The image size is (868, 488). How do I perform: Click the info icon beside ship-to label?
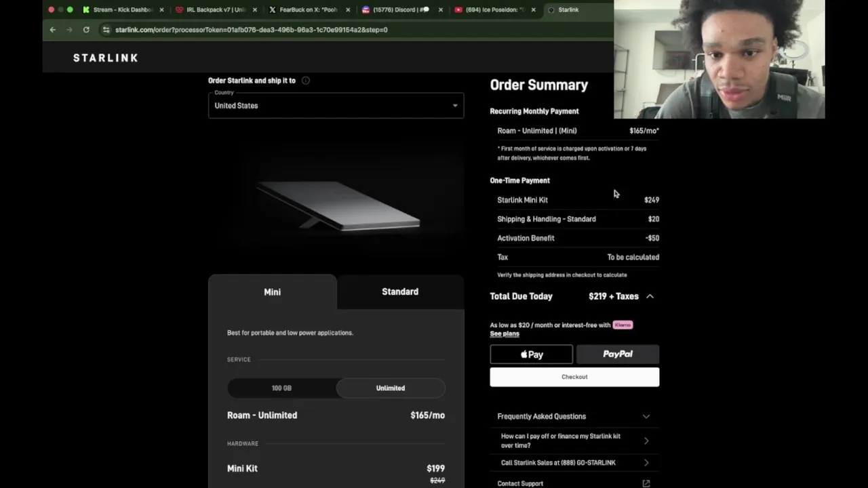306,81
